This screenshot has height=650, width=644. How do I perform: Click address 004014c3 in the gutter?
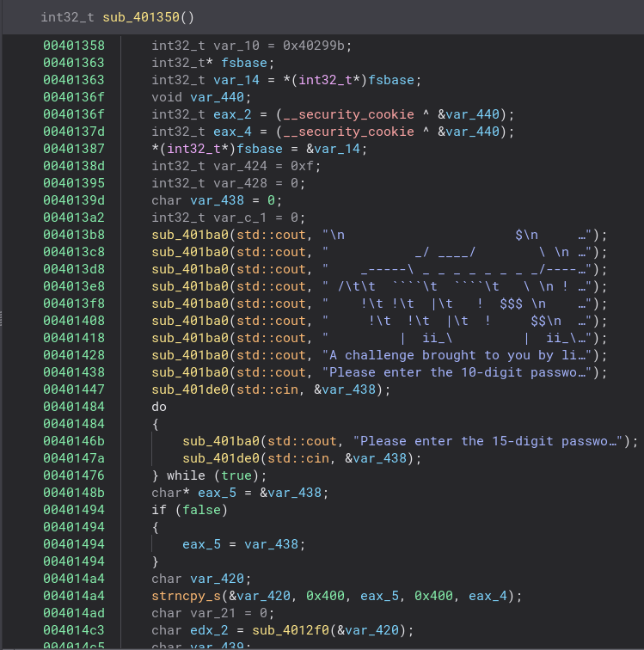[74, 630]
